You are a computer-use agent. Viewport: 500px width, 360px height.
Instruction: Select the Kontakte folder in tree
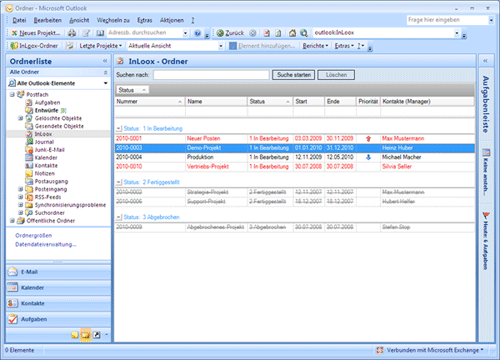point(46,166)
